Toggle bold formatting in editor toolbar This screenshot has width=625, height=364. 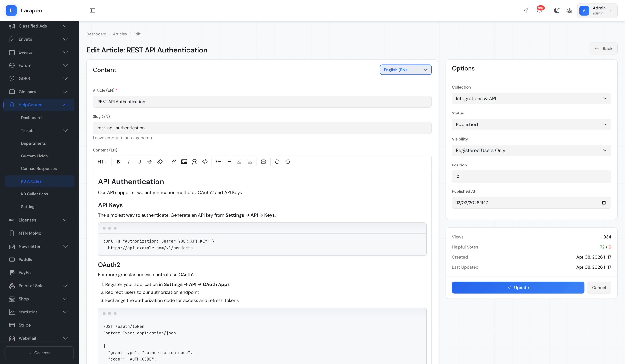click(x=118, y=162)
